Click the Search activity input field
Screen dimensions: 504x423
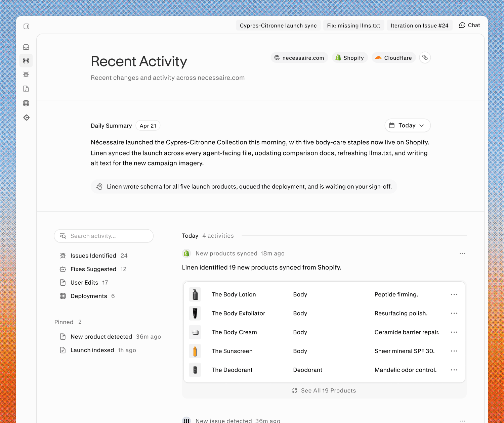pos(104,236)
